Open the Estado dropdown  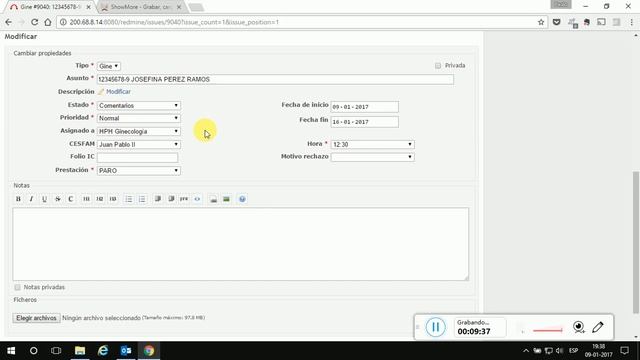(x=139, y=105)
